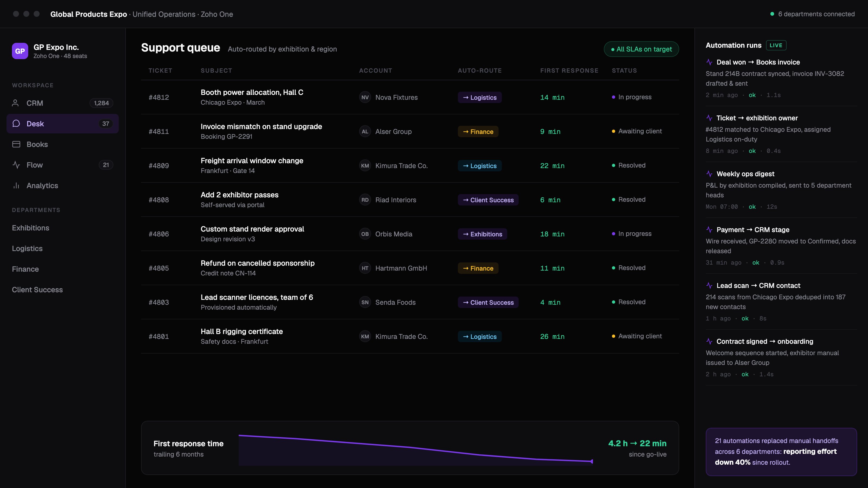Open the CRM workspace
This screenshot has width=868, height=488.
click(63, 103)
